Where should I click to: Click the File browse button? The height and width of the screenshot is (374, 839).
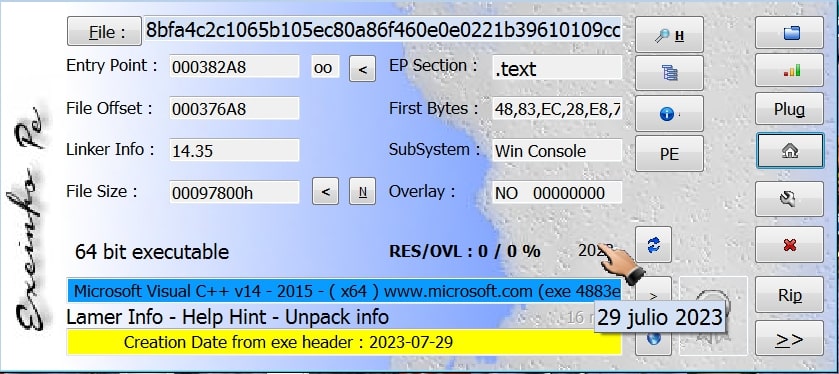coord(104,31)
